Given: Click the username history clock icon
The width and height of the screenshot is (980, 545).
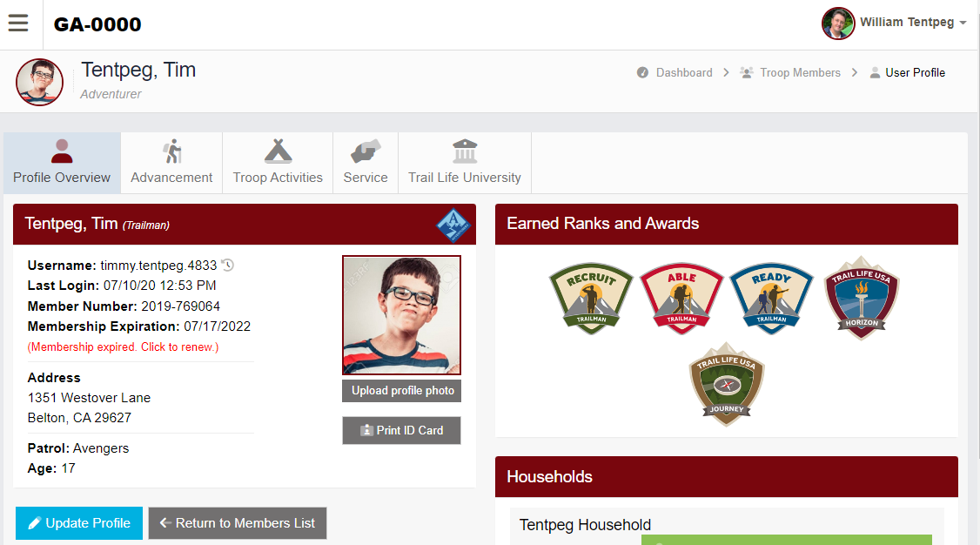Looking at the screenshot, I should 228,265.
